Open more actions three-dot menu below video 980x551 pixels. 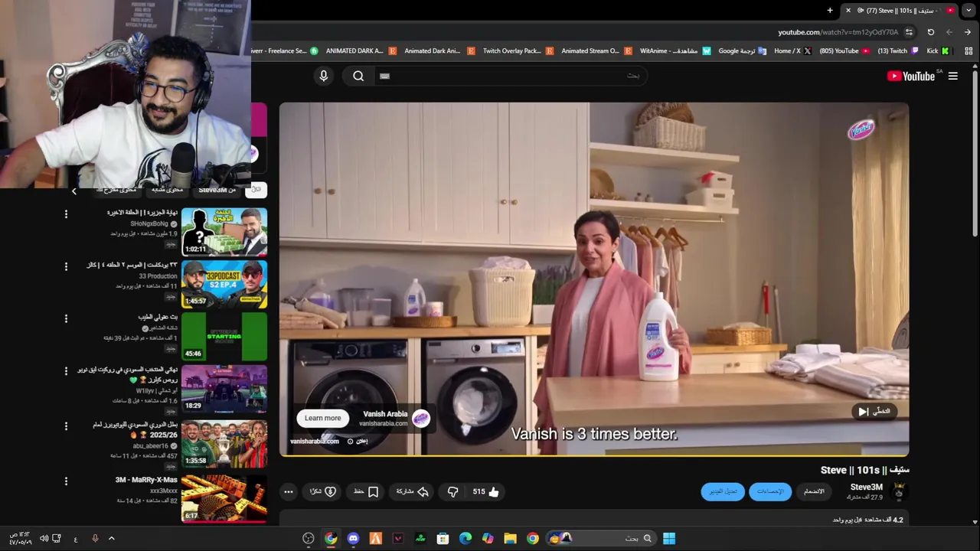[x=288, y=491]
